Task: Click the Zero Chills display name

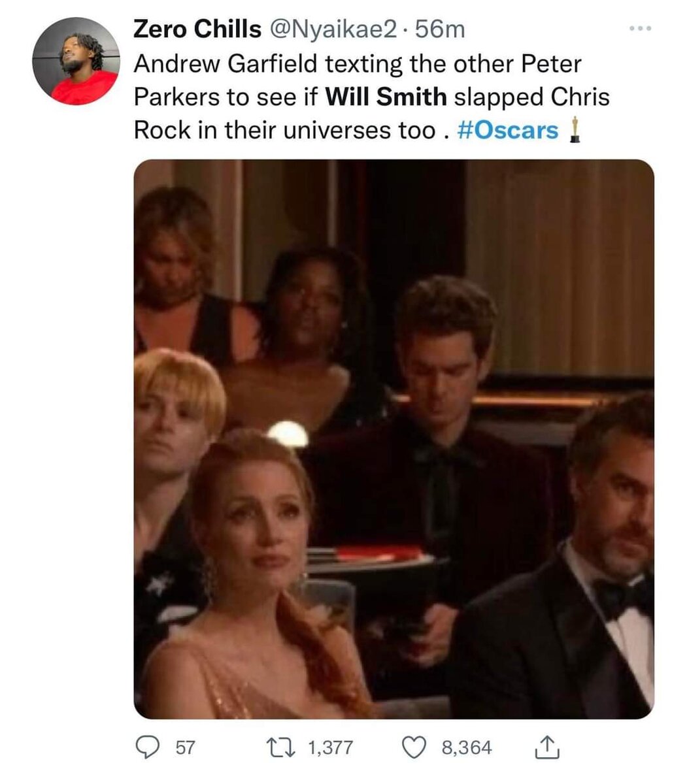Action: pos(197,29)
